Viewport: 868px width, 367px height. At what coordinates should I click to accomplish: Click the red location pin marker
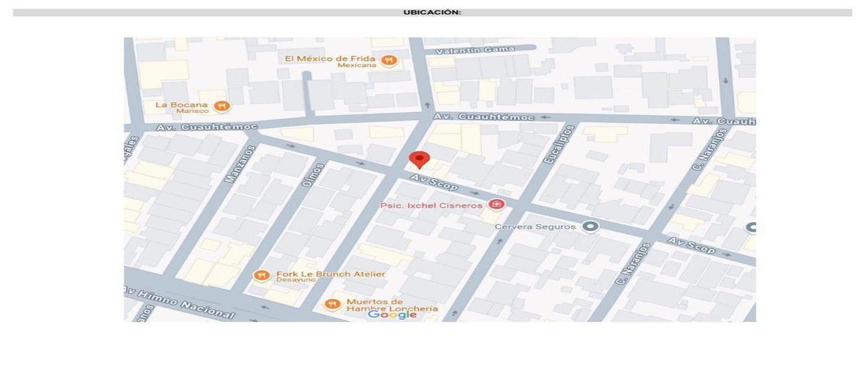[420, 160]
